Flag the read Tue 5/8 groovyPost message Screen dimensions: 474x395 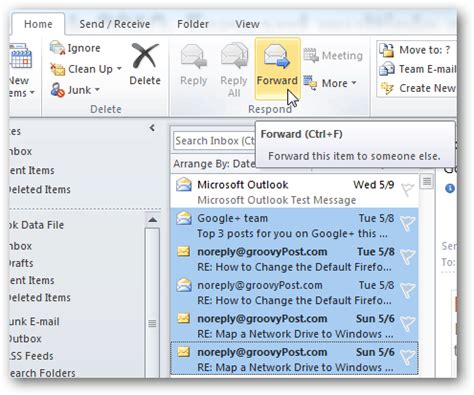407,290
